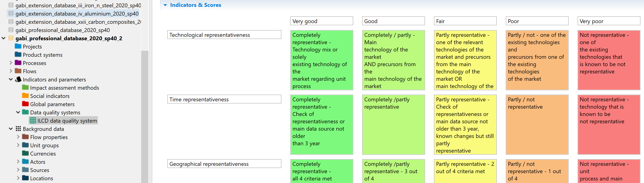Collapse the gabi_professional_database_2020_sp40_2 database node
The width and height of the screenshot is (644, 183).
[3, 38]
